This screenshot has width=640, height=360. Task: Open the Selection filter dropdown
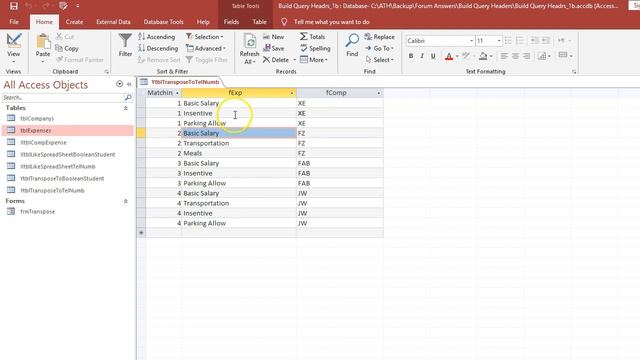point(204,37)
